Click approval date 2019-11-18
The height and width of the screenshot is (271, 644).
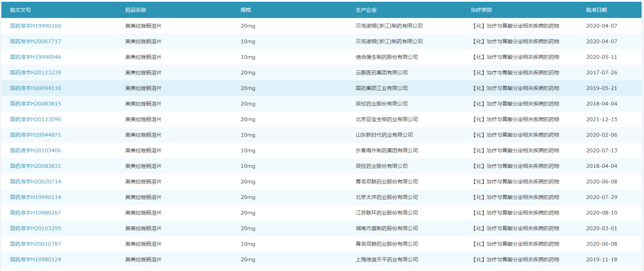point(602,260)
